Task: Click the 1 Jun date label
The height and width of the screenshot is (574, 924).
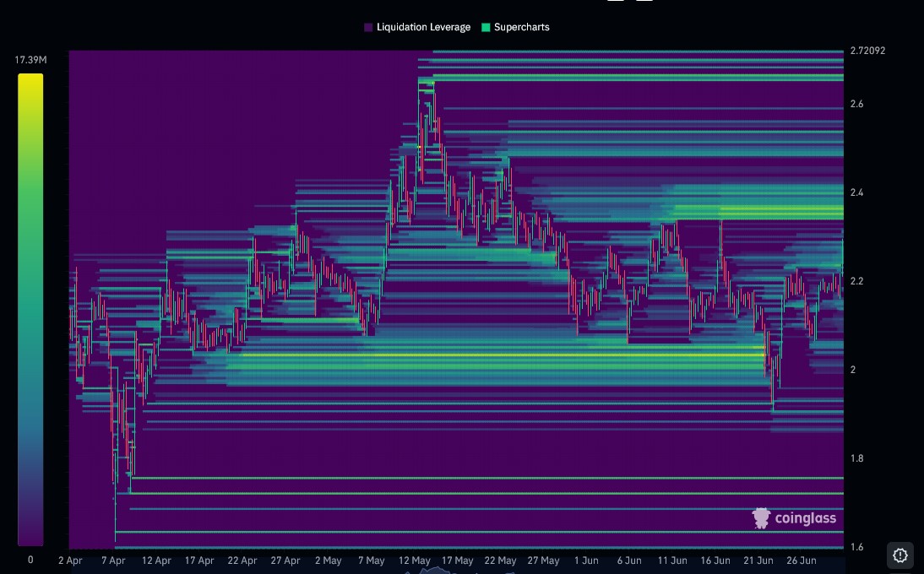Action: [586, 560]
